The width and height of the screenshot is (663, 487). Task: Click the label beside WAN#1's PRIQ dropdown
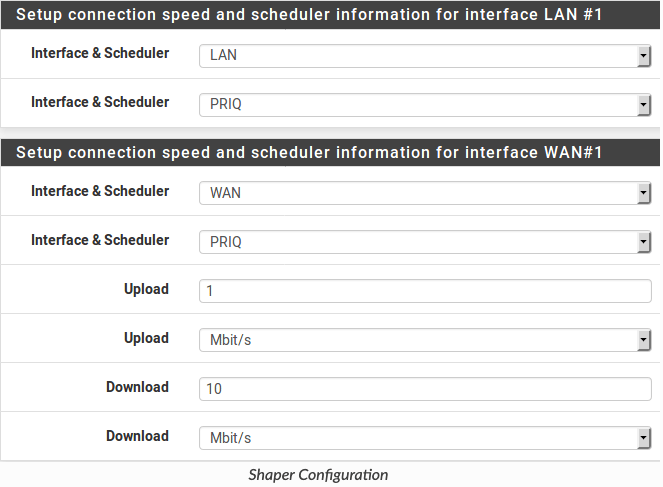click(100, 240)
